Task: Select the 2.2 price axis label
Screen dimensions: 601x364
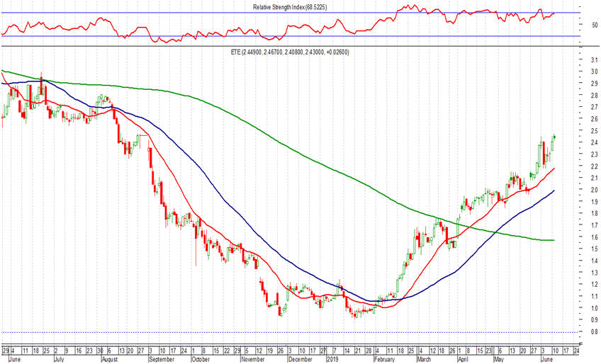Action: [x=594, y=166]
